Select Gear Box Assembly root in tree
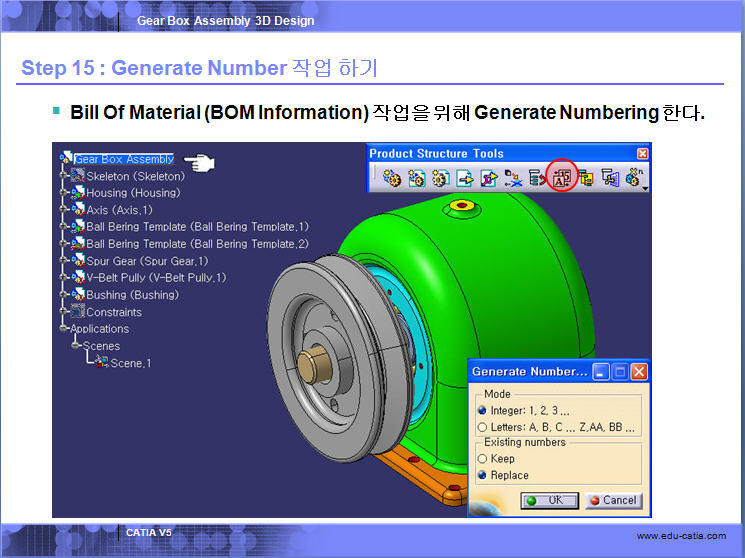The height and width of the screenshot is (558, 745). 124,159
